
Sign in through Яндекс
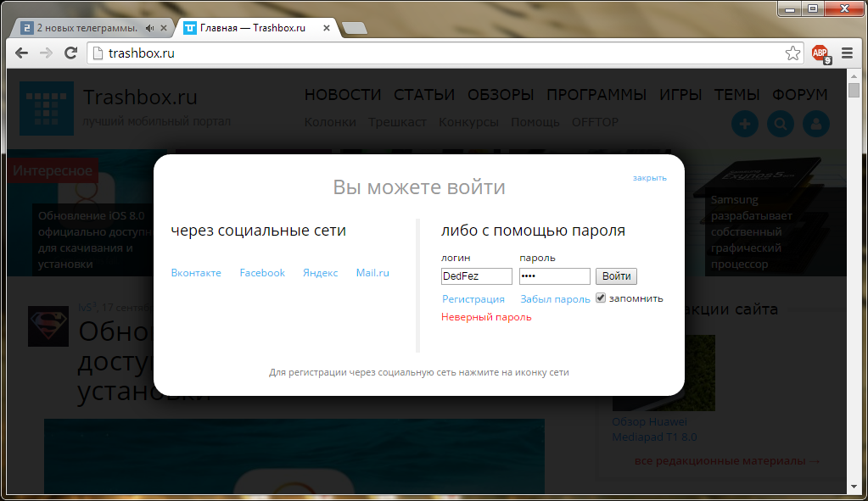(320, 273)
